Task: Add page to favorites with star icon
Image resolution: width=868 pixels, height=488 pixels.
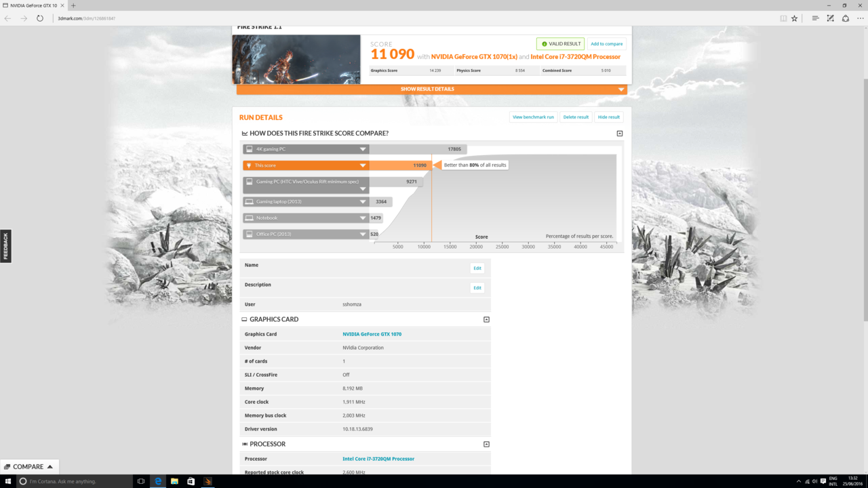Action: [x=795, y=18]
